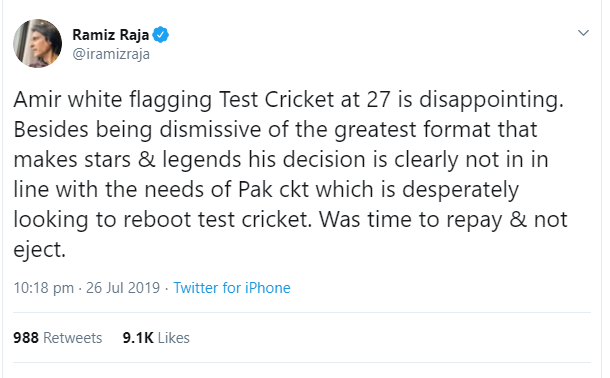Click the final word 'eject.' in the tweet
The image size is (610, 378).
click(39, 250)
